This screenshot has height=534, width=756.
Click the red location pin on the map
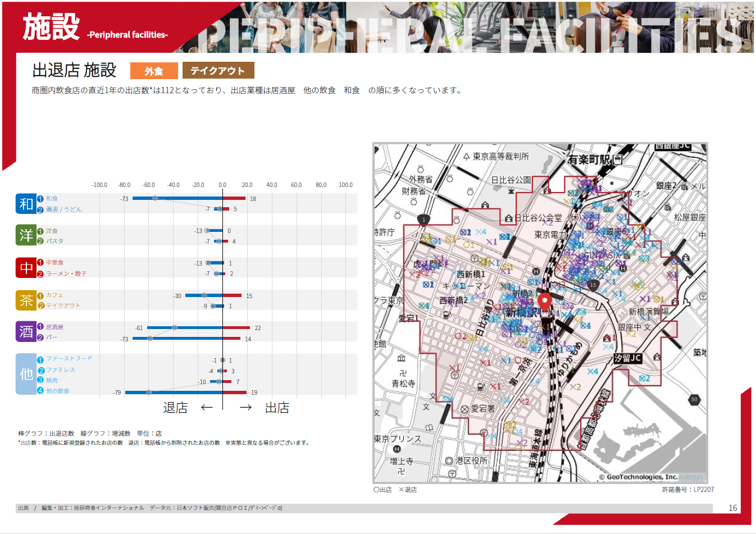(544, 303)
